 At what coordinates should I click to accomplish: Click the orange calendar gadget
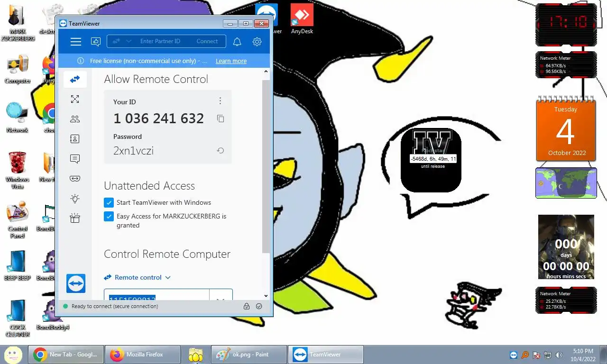(566, 129)
